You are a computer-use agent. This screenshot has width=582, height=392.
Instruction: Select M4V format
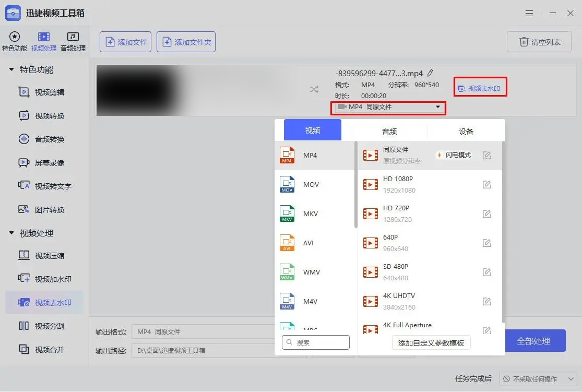(314, 301)
